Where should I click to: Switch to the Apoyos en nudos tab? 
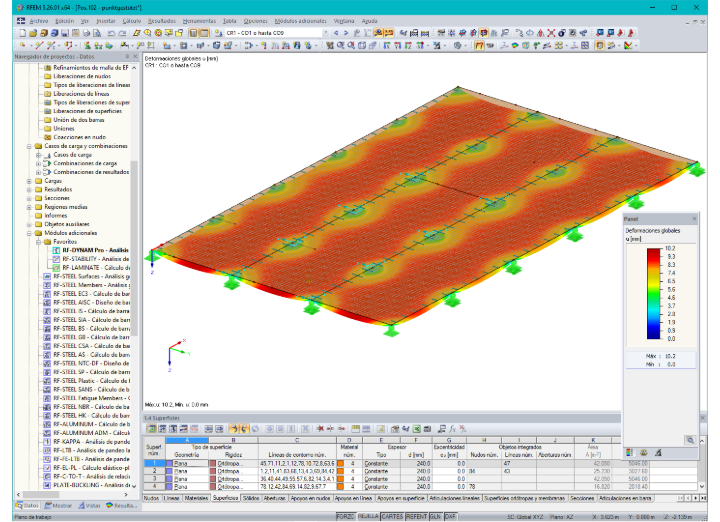point(310,498)
